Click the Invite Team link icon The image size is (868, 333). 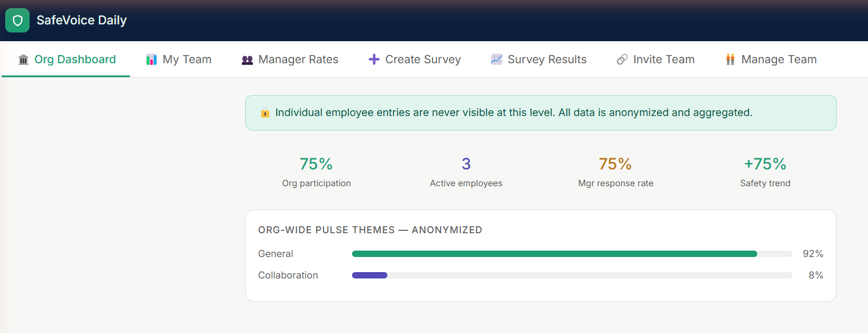click(622, 59)
